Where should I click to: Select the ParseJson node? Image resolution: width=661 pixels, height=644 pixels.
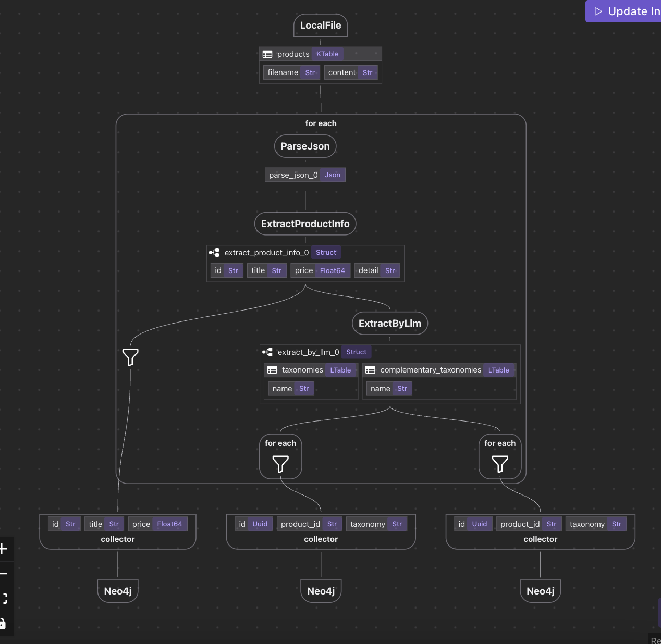305,146
